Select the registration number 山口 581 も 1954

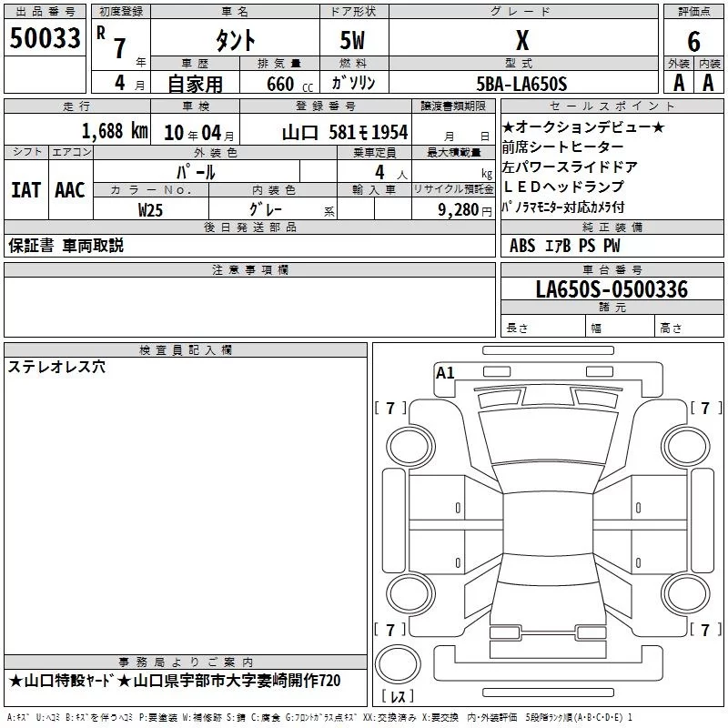(x=344, y=132)
